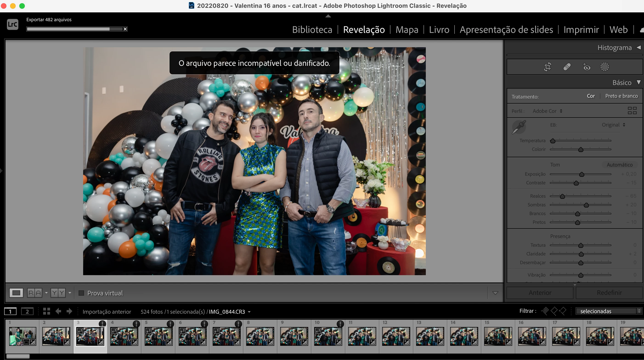Pick the white balance eyedropper

[519, 127]
